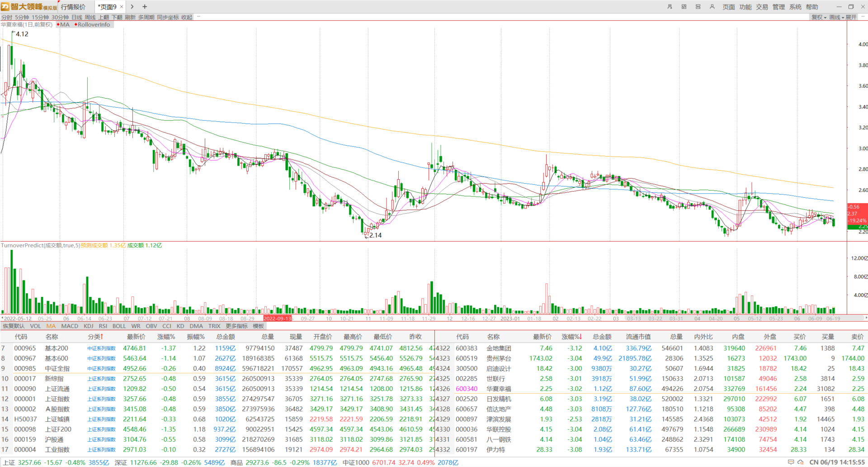868x467 pixels.
Task: Open 更多指标 more indicators
Action: point(237,326)
